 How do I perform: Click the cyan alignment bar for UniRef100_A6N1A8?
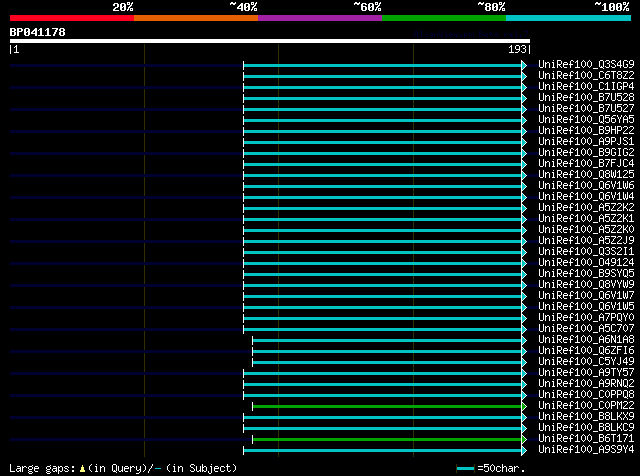pos(387,340)
